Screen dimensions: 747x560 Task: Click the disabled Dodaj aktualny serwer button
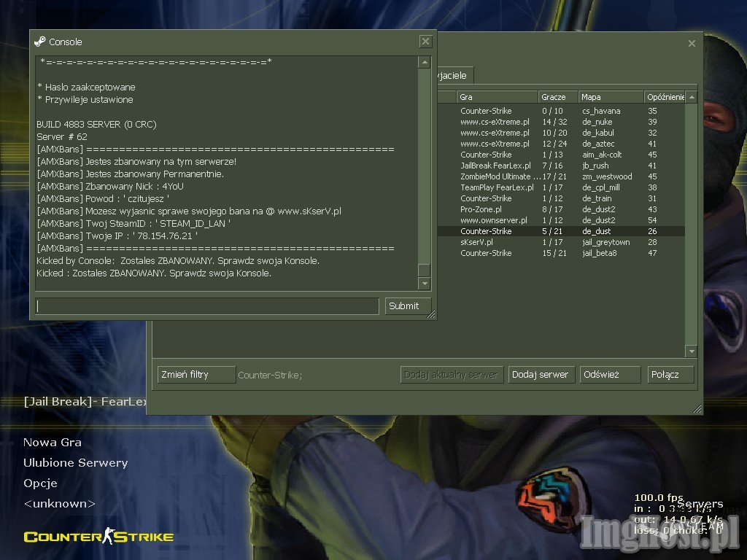[x=452, y=374]
